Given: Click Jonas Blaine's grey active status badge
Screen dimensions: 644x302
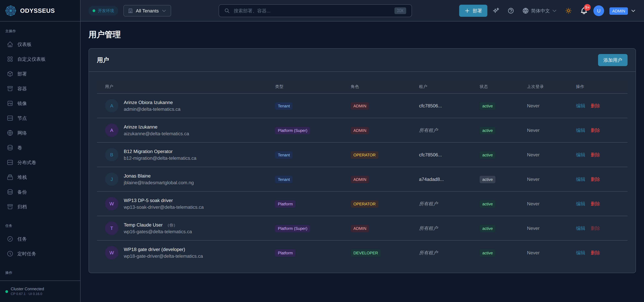Looking at the screenshot, I should coord(487,180).
